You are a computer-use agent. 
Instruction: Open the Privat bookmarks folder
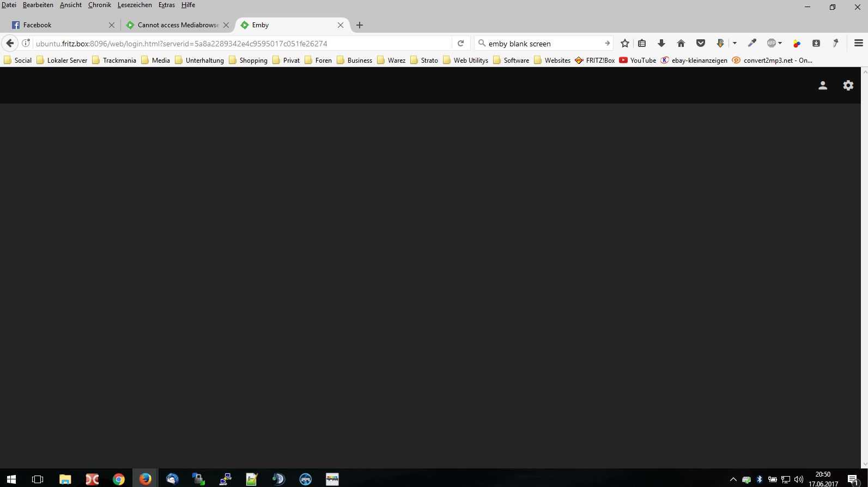point(286,61)
